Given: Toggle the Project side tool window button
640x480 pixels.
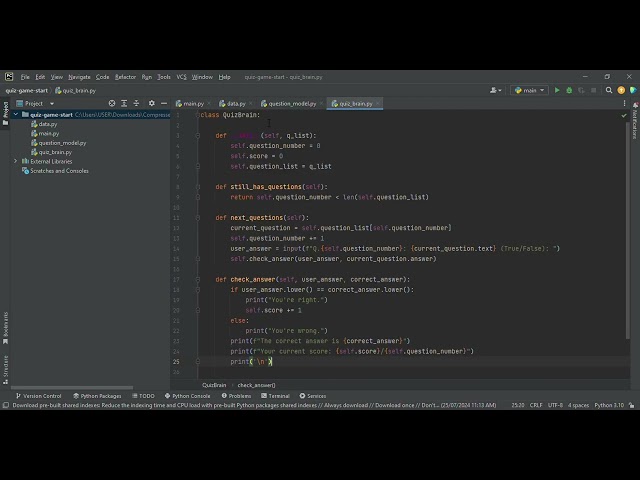Looking at the screenshot, I should click(x=5, y=113).
